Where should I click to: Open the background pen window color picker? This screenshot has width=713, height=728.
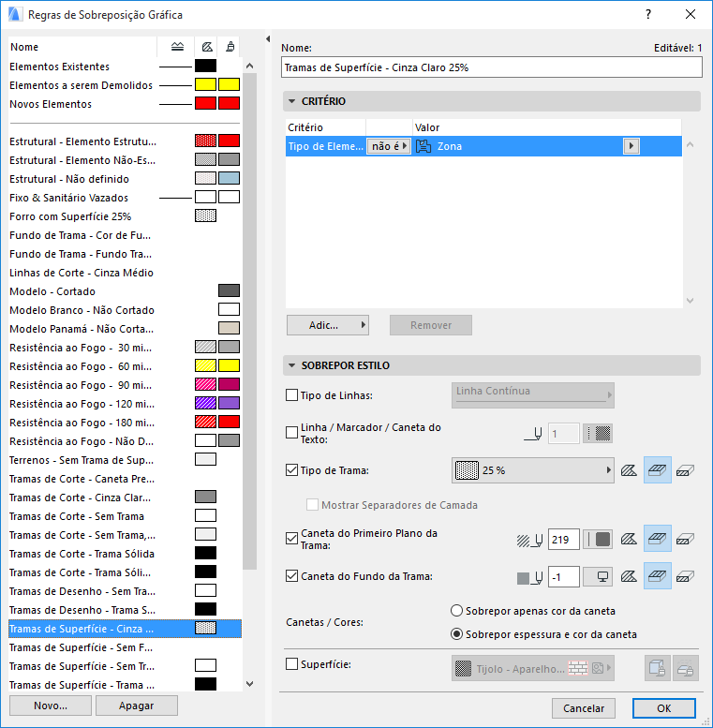coord(598,576)
